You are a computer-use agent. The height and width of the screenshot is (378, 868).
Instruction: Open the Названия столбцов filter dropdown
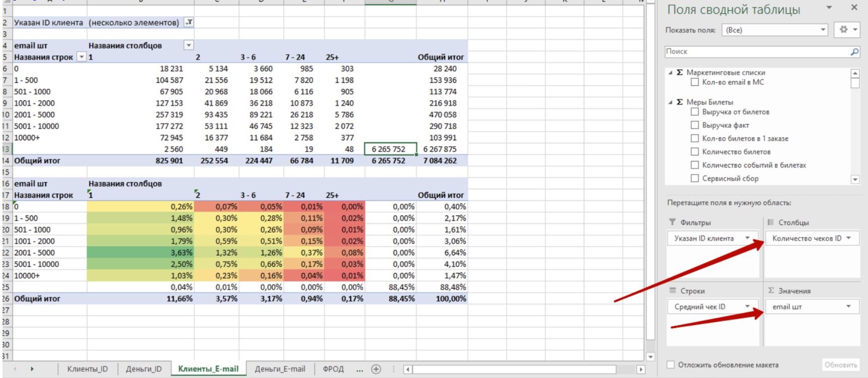tap(188, 45)
